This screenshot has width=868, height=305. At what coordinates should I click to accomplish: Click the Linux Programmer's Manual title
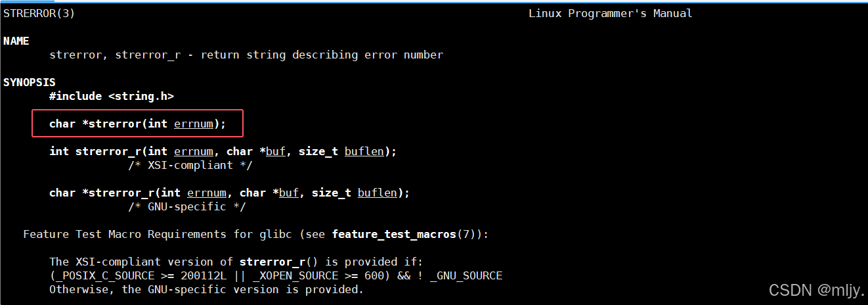pyautogui.click(x=611, y=13)
